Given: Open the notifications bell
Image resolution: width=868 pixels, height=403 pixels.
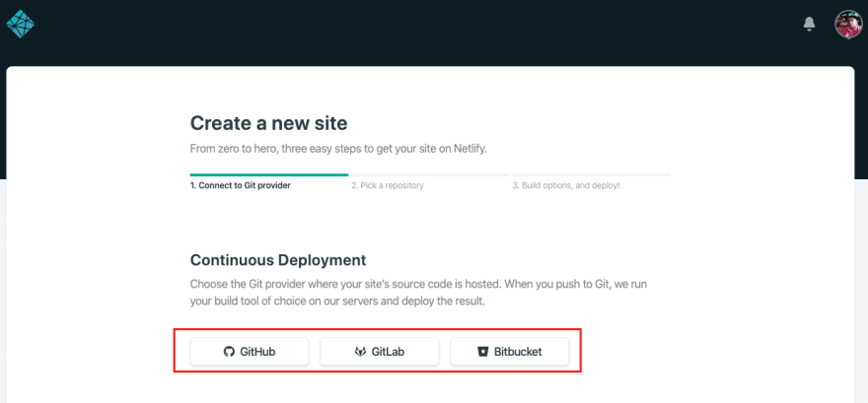Looking at the screenshot, I should click(x=809, y=24).
